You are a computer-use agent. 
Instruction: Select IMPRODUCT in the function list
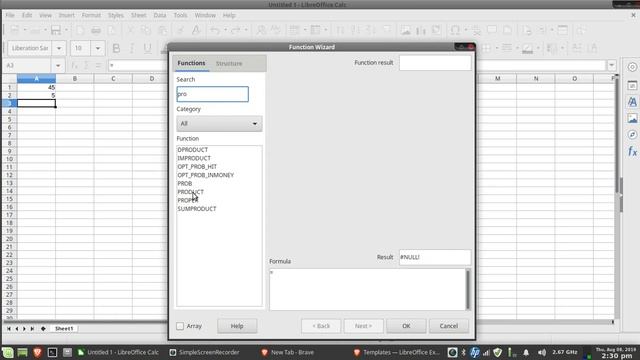194,158
